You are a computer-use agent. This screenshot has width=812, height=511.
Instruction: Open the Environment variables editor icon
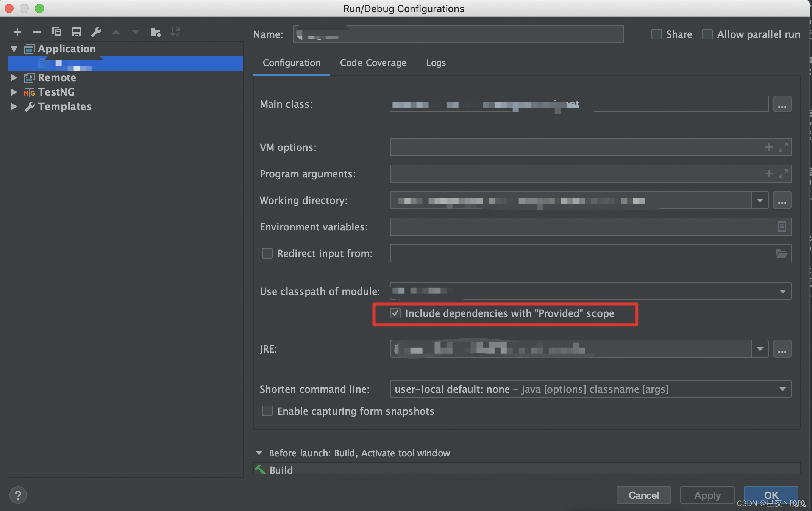(782, 227)
